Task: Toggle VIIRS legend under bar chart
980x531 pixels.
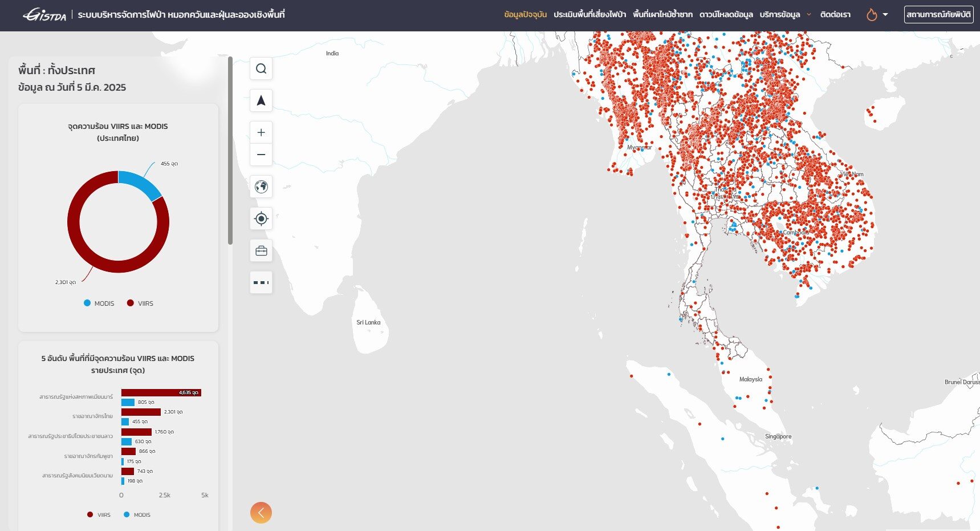Action: [99, 514]
